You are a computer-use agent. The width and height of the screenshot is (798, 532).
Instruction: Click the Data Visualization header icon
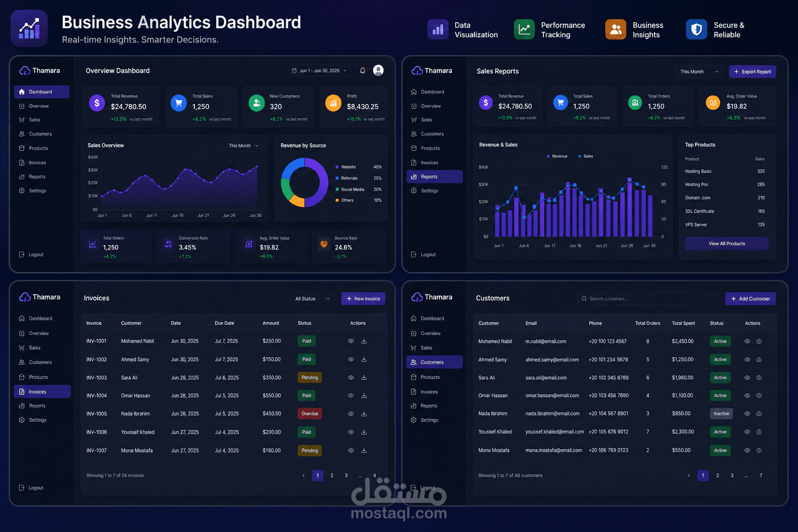(x=438, y=30)
